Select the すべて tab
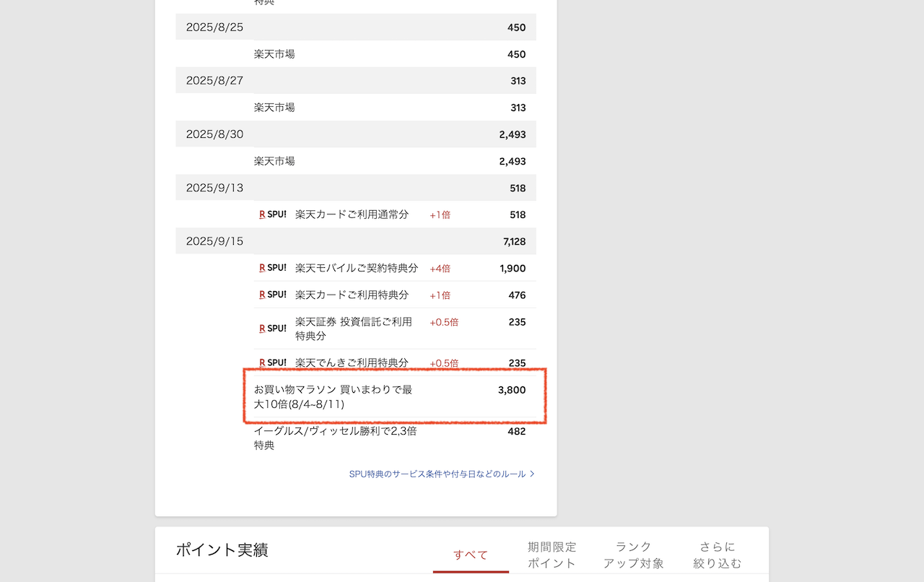This screenshot has width=924, height=582. coord(471,555)
